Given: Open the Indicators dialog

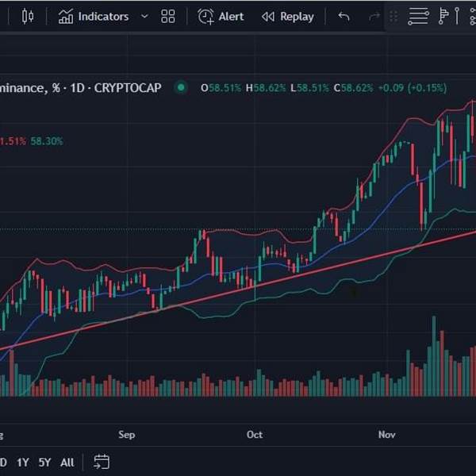Looking at the screenshot, I should 94,17.
